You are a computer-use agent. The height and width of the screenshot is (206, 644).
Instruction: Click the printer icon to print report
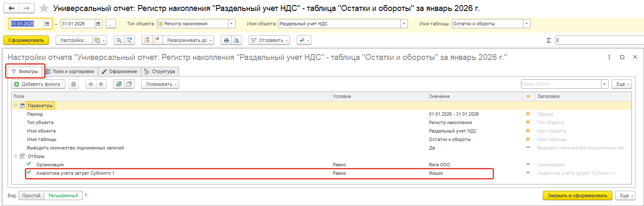click(226, 41)
